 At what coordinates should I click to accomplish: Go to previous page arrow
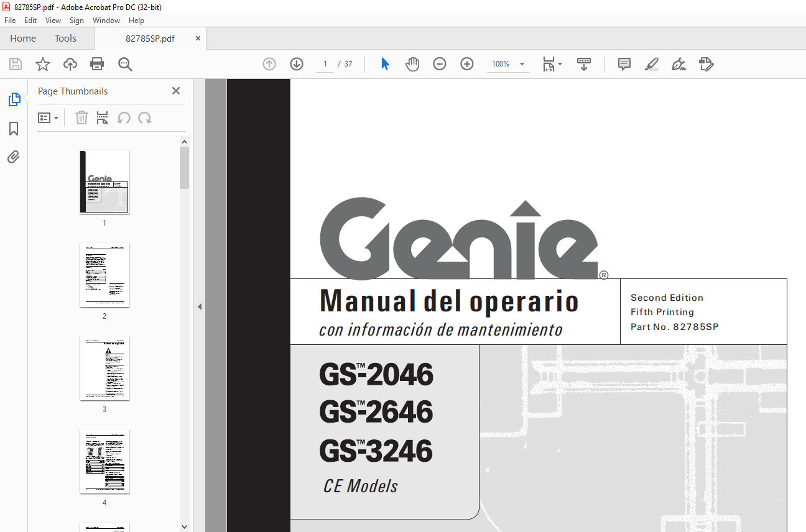(x=269, y=64)
